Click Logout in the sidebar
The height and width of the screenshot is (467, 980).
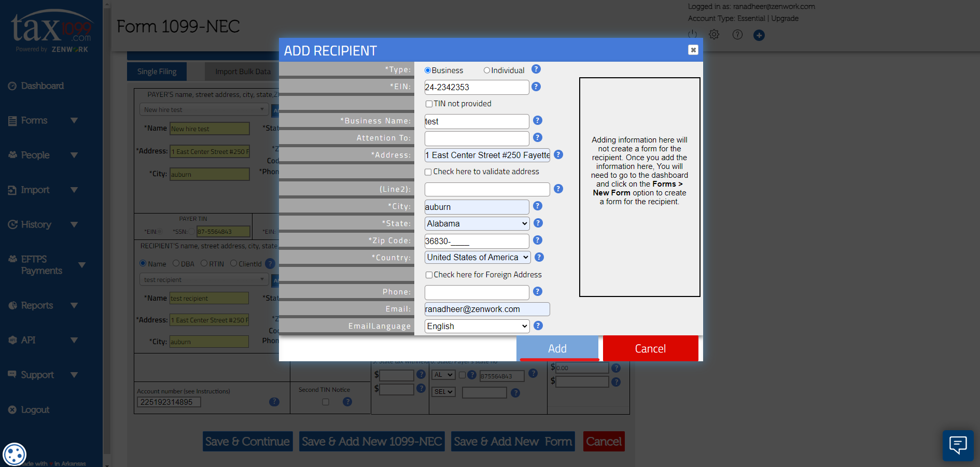click(35, 409)
